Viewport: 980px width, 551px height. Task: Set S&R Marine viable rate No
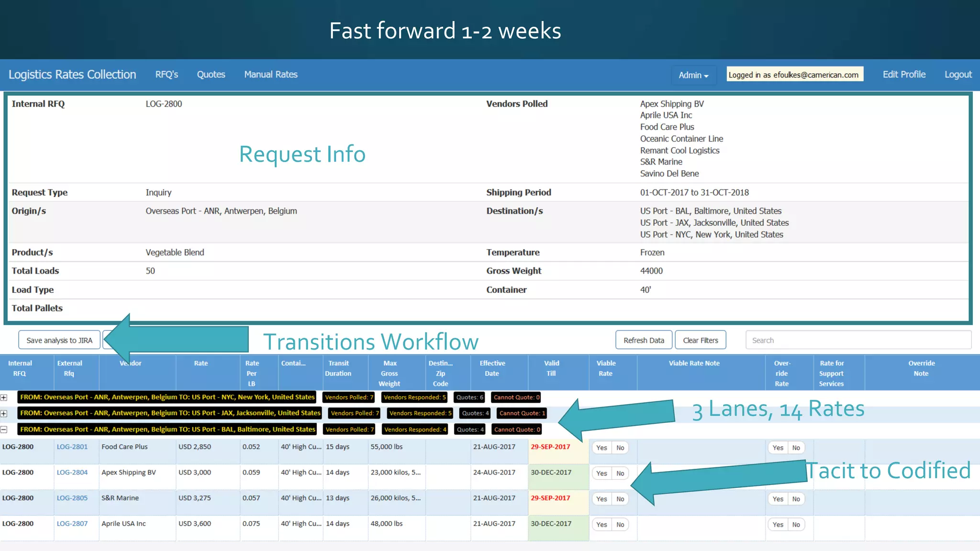tap(620, 499)
